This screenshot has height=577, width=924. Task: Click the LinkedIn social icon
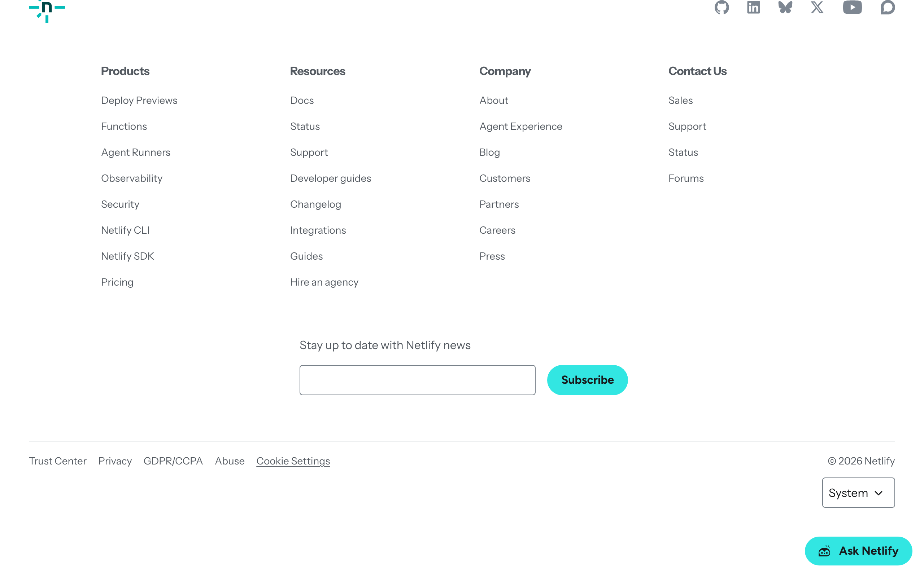coord(753,7)
